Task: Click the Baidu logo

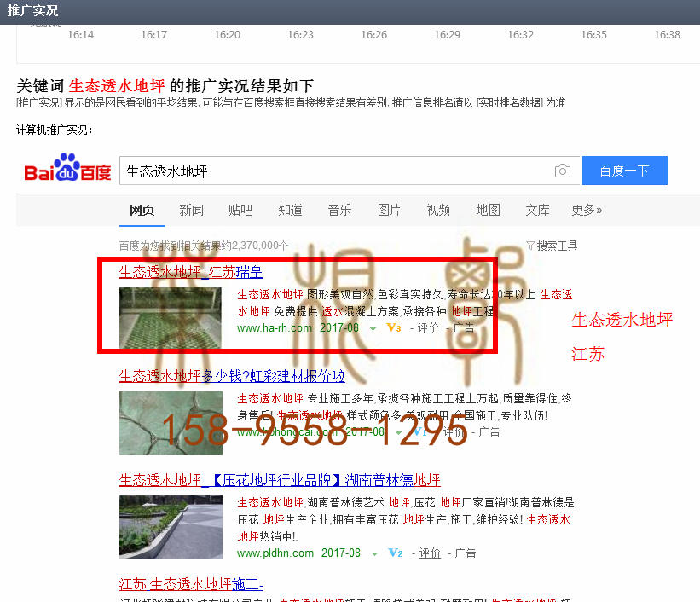Action: 67,168
